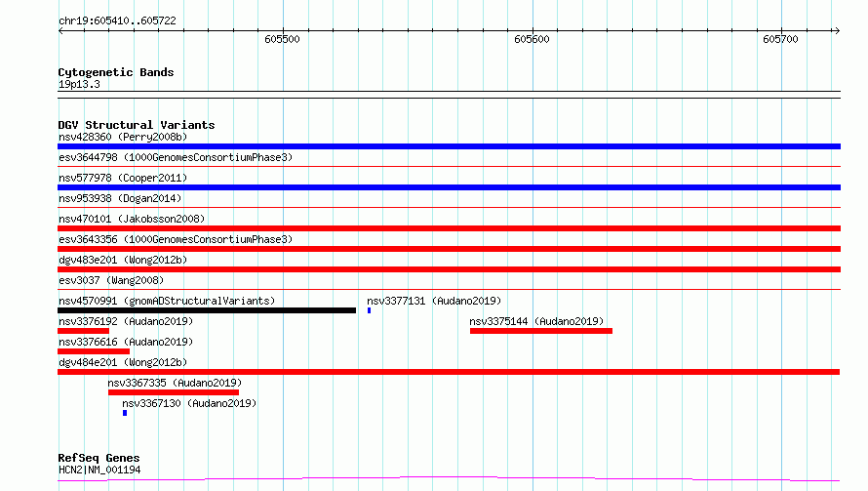Select the 19p13.3 band label

(x=79, y=84)
